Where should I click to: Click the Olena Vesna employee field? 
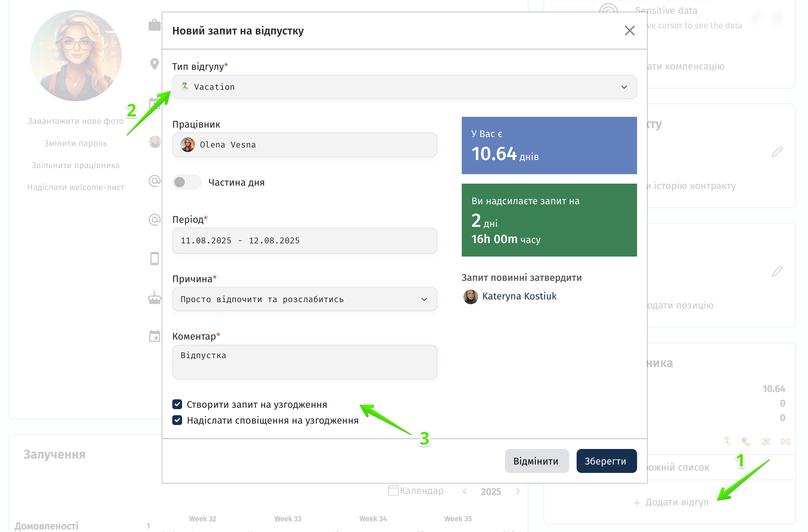tap(305, 144)
